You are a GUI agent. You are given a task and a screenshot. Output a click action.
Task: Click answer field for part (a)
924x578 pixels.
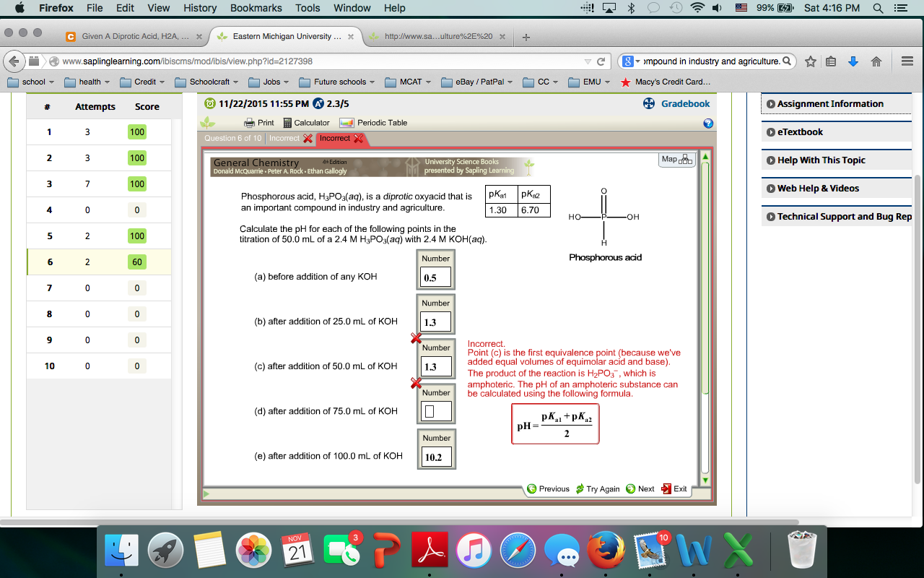[435, 277]
